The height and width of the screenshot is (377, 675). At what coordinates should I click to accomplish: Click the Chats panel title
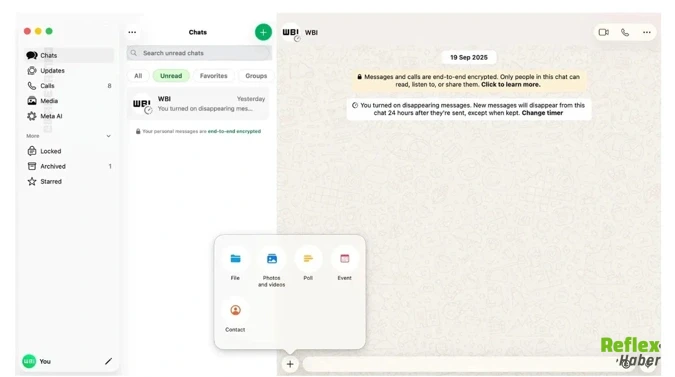point(198,32)
